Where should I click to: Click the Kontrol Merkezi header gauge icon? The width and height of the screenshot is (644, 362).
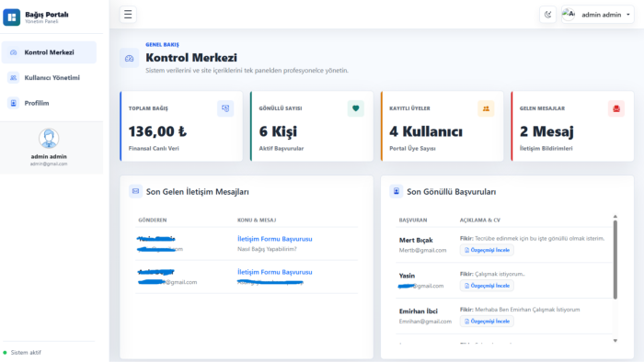coord(130,58)
